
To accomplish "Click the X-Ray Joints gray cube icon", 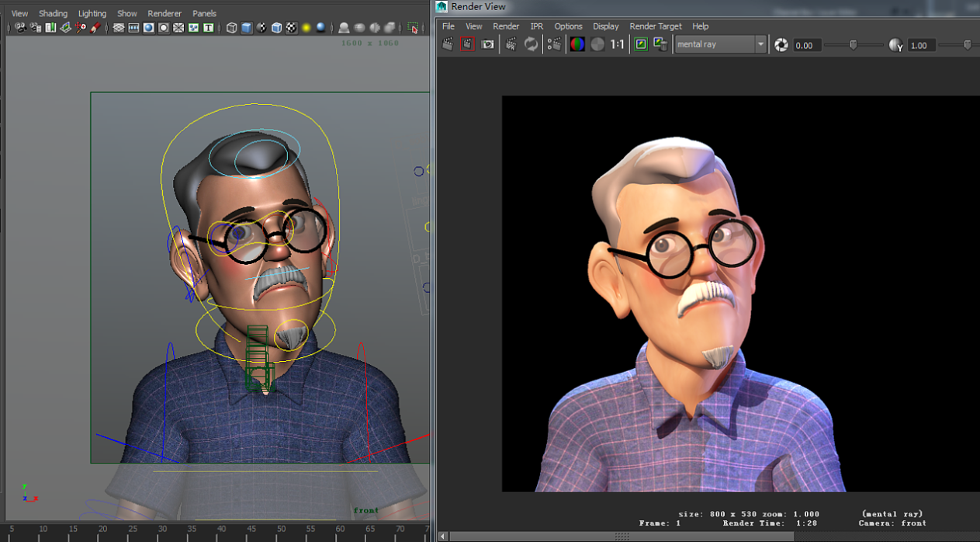I will (x=389, y=28).
